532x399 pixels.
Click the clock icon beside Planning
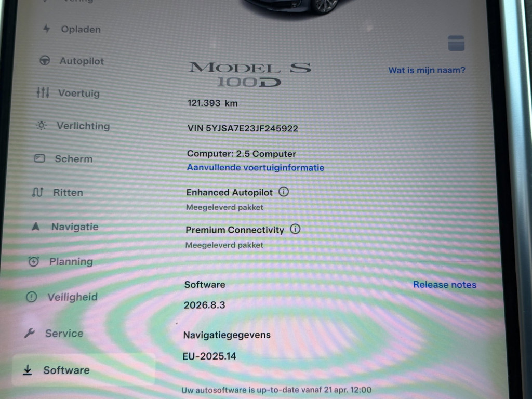point(34,261)
